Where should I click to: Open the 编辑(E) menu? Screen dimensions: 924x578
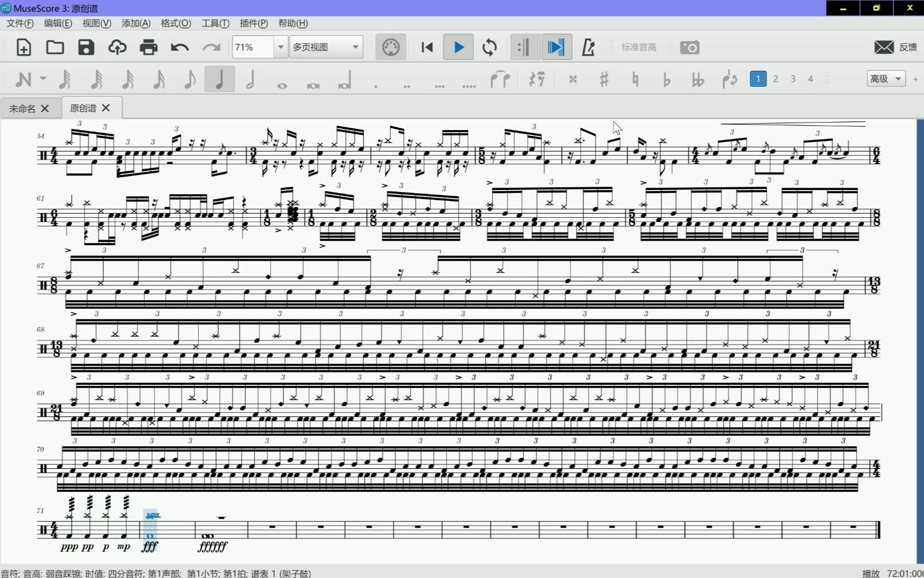point(58,23)
